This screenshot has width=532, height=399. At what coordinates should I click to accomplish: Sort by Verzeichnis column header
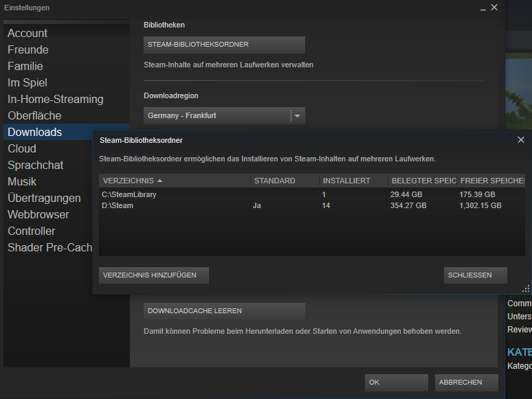click(175, 181)
